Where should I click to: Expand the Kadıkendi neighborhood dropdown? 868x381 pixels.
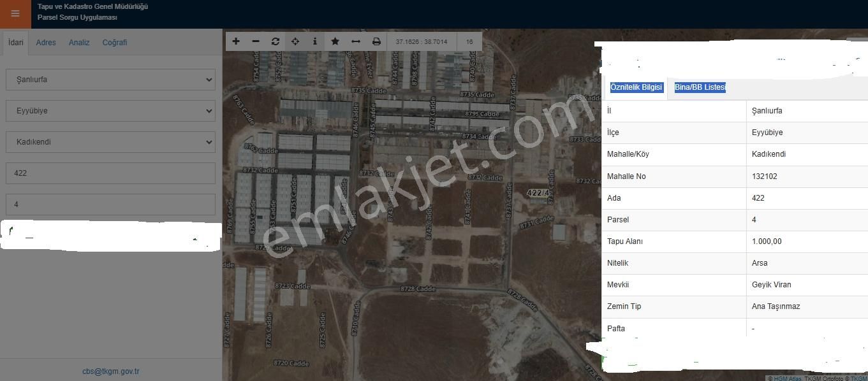pos(110,142)
